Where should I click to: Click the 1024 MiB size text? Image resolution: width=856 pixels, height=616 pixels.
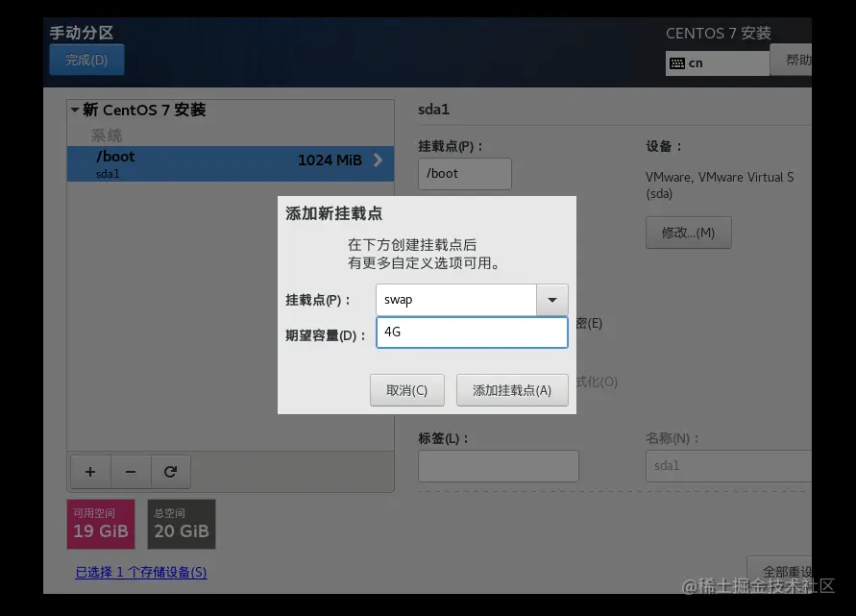[x=330, y=160]
